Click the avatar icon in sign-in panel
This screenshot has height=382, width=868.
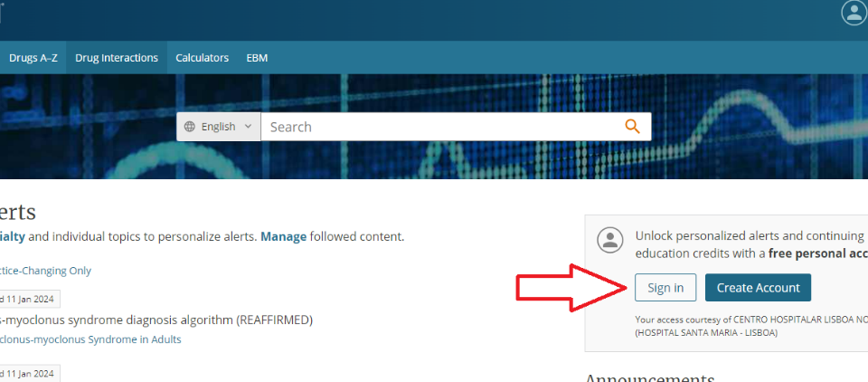pyautogui.click(x=610, y=240)
